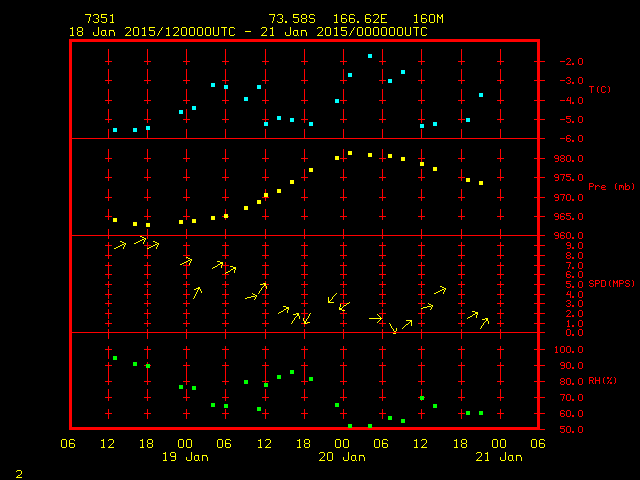Click the rightmost yellow wind arrow
640x480 pixels.
coord(484,322)
